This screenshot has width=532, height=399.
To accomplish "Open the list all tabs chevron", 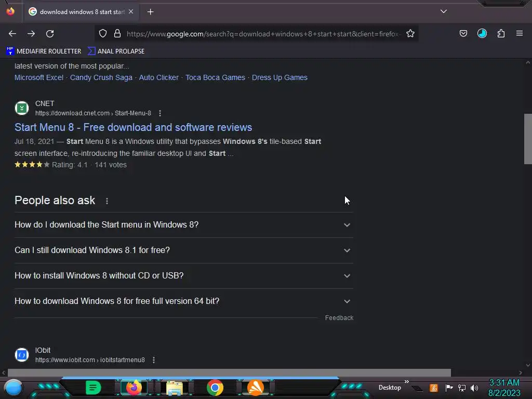I will [444, 11].
